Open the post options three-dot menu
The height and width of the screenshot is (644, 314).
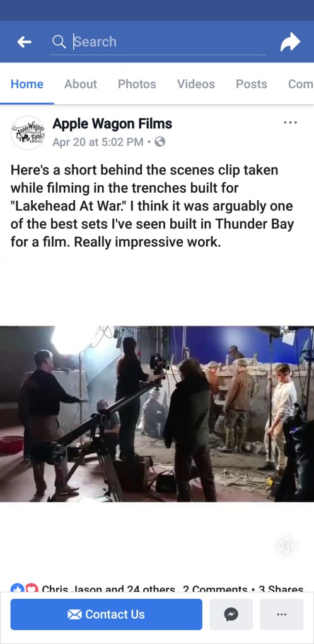point(291,122)
